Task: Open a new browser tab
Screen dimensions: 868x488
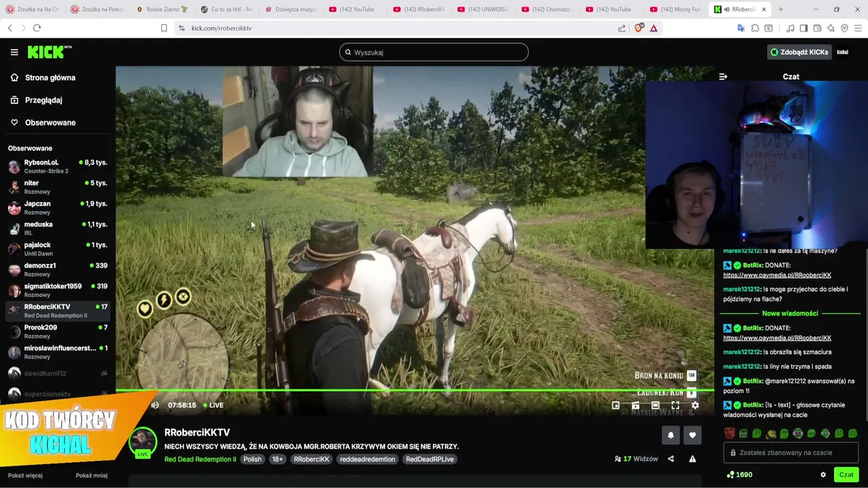Action: click(781, 9)
